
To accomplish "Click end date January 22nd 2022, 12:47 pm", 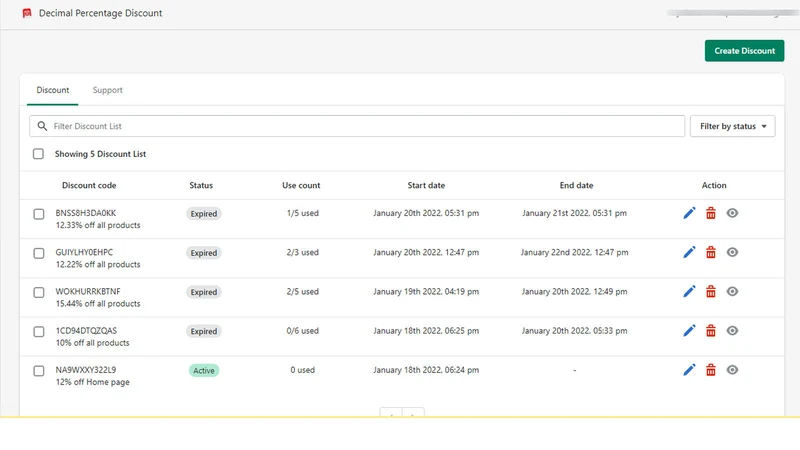I will [574, 253].
